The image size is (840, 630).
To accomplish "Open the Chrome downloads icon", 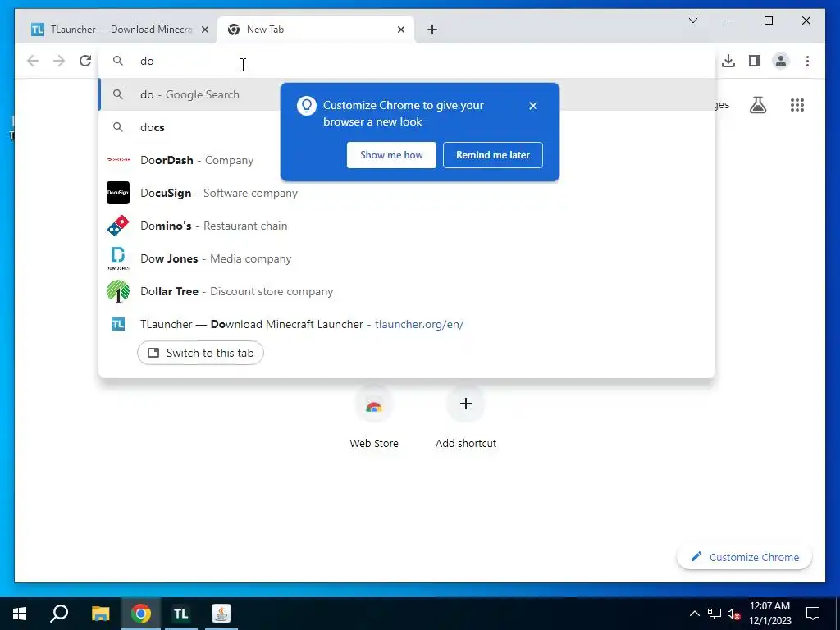I will 728,61.
